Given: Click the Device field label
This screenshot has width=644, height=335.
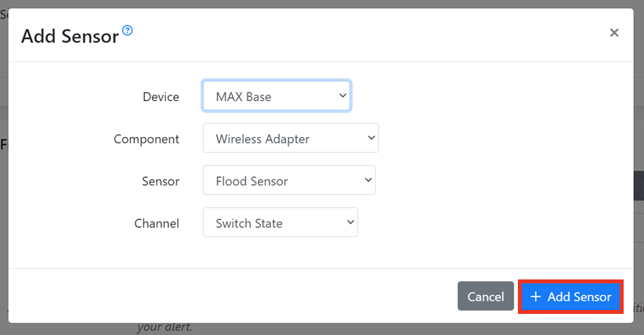Looking at the screenshot, I should coord(161,97).
